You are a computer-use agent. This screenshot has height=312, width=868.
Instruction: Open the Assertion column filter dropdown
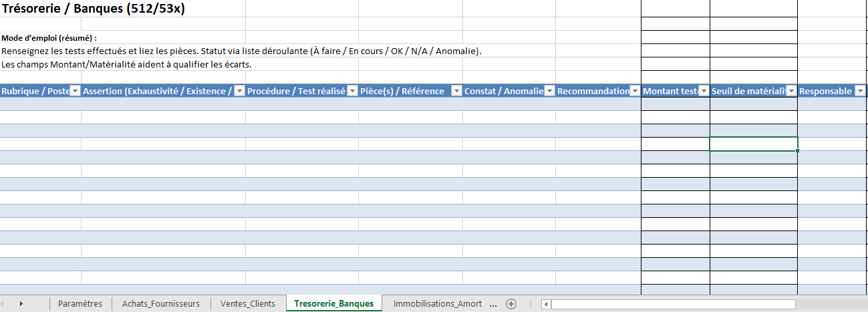point(239,92)
